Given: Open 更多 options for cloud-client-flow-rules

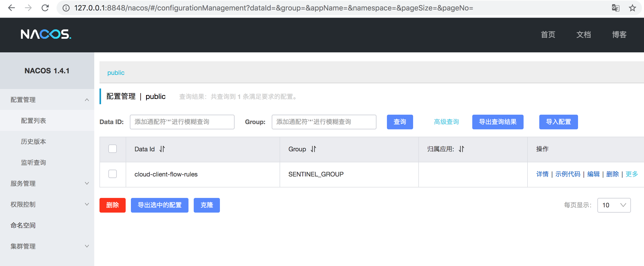Looking at the screenshot, I should 632,174.
